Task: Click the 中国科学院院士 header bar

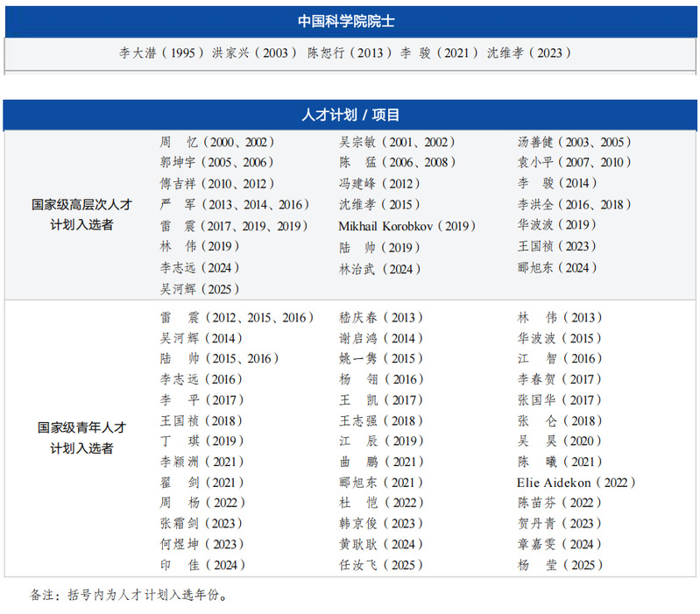Action: (x=350, y=22)
